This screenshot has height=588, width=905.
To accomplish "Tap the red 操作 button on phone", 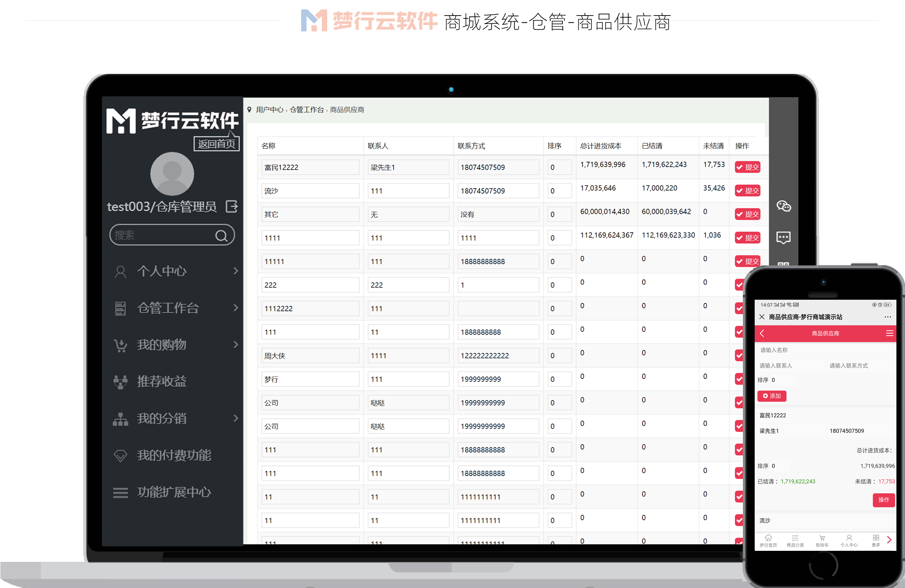I will click(884, 500).
